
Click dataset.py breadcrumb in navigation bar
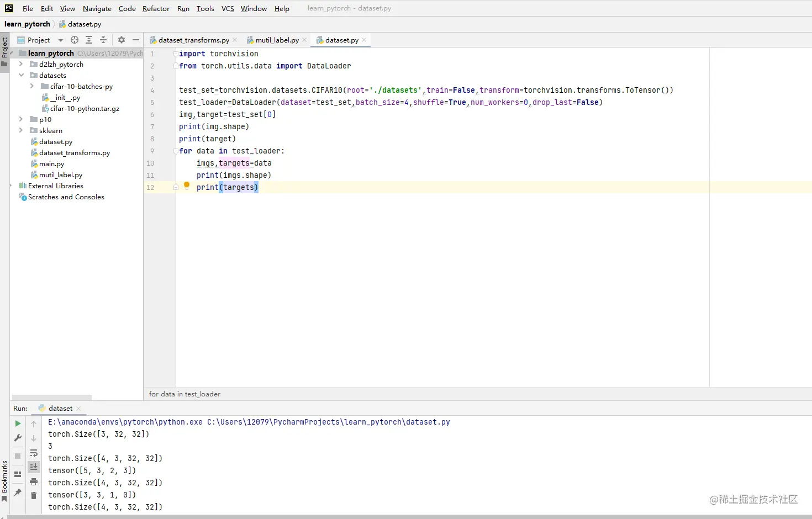(80, 24)
